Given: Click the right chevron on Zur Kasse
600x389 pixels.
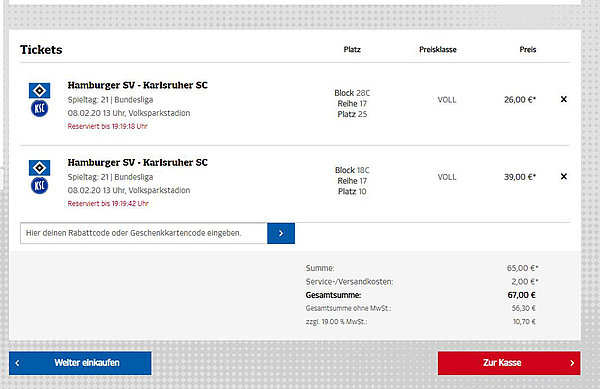Looking at the screenshot, I should click(572, 363).
